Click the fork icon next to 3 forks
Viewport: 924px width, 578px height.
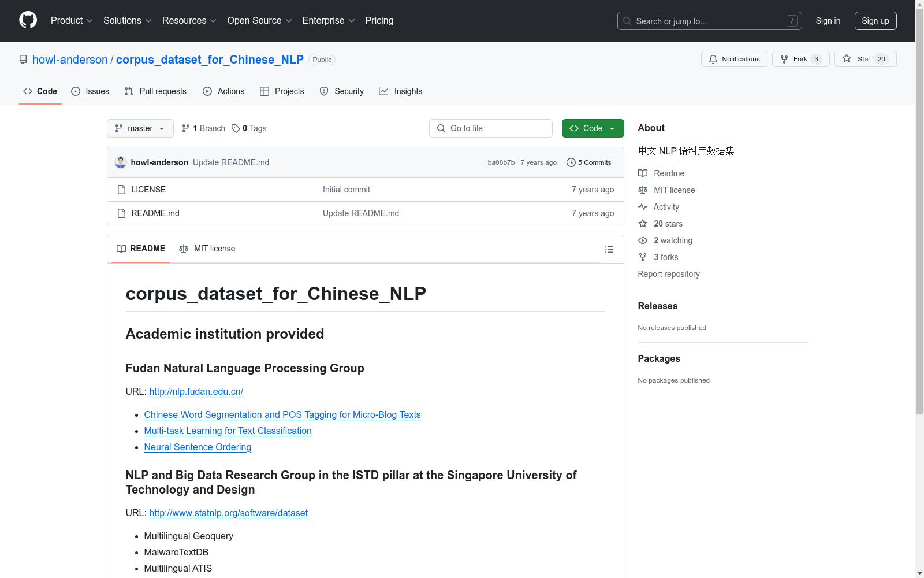point(643,257)
